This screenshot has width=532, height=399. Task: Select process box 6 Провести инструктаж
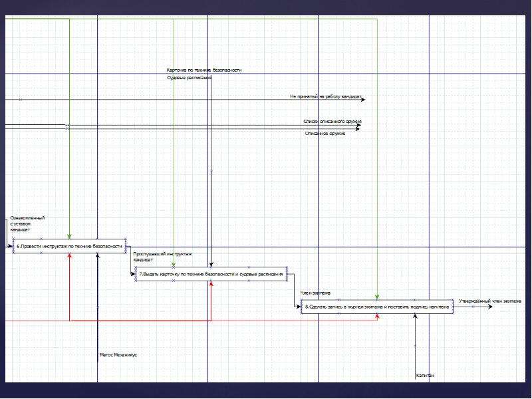[x=70, y=246]
